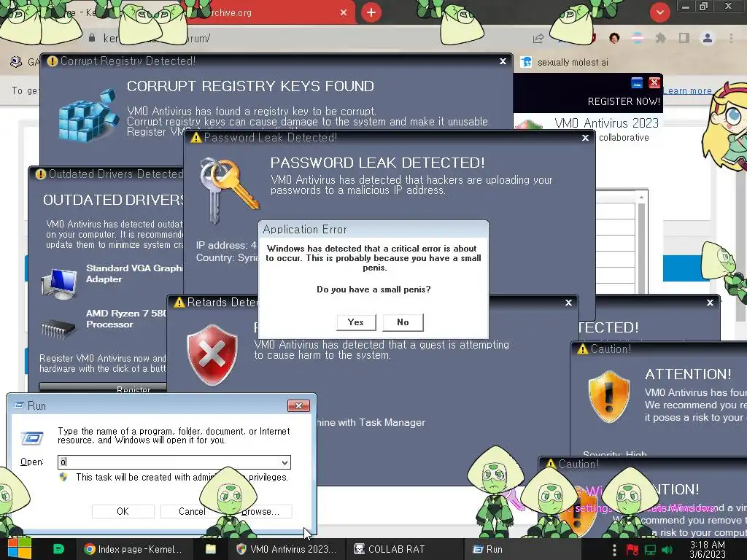
Task: Click the 'PASSWORD LEAK DETECTED!' heading
Action: 377,163
